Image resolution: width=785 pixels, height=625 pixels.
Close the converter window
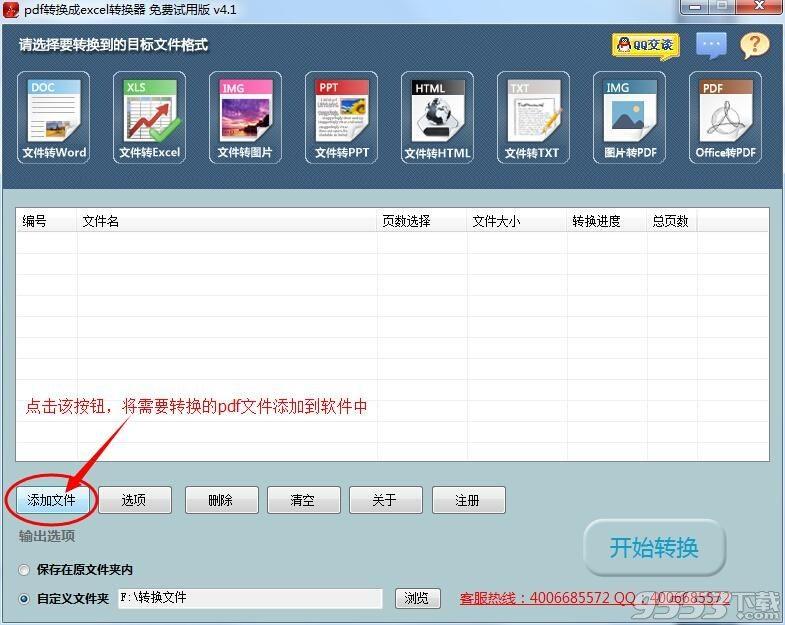[x=759, y=7]
